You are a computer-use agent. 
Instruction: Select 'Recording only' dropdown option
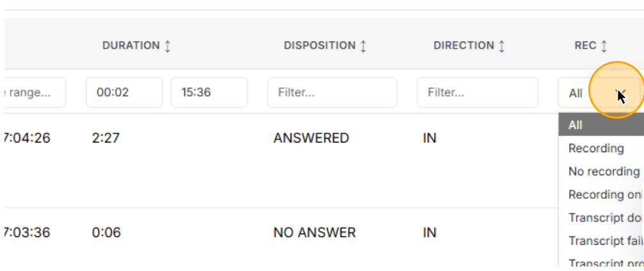[604, 194]
